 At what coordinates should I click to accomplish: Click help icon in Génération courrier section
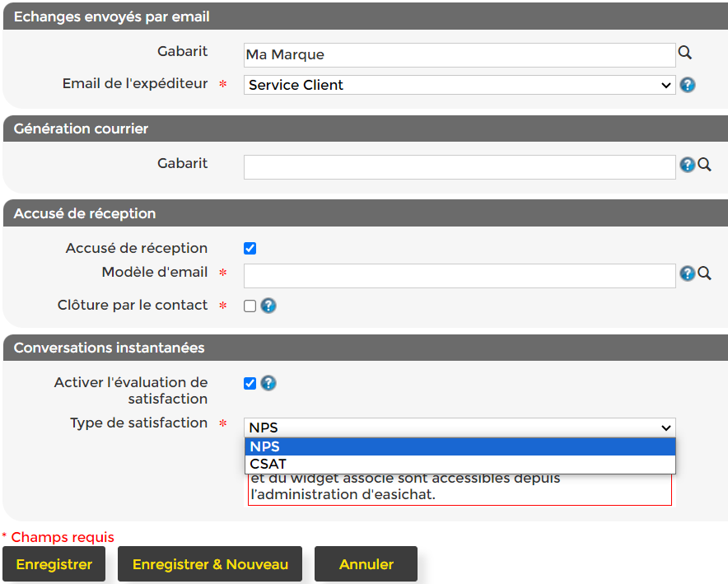point(687,165)
